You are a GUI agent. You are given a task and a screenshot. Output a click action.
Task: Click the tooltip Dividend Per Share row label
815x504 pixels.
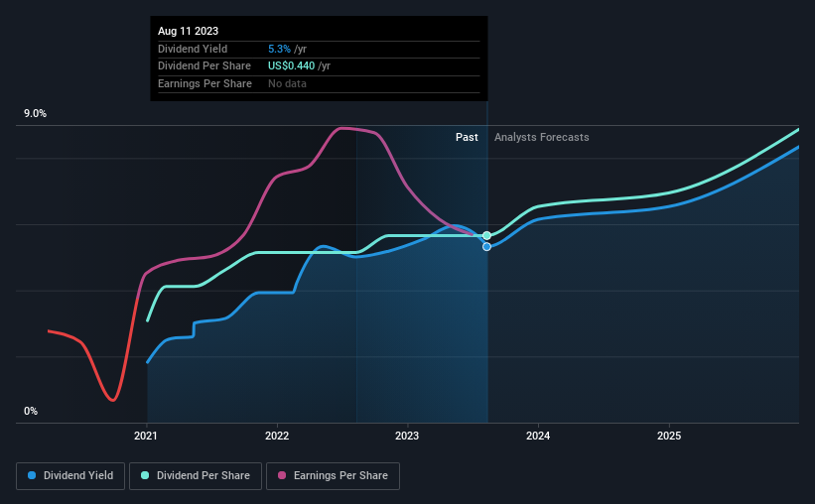[x=204, y=66]
